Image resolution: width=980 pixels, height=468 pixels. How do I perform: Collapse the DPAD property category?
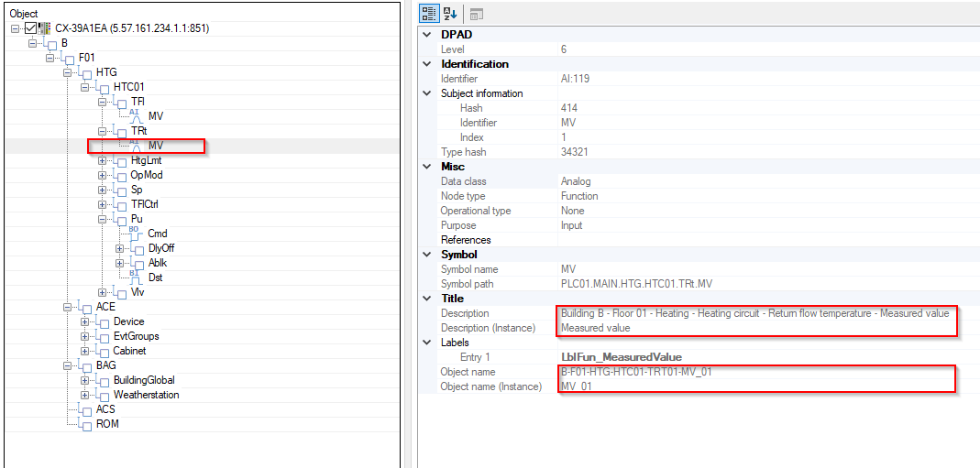coord(427,34)
